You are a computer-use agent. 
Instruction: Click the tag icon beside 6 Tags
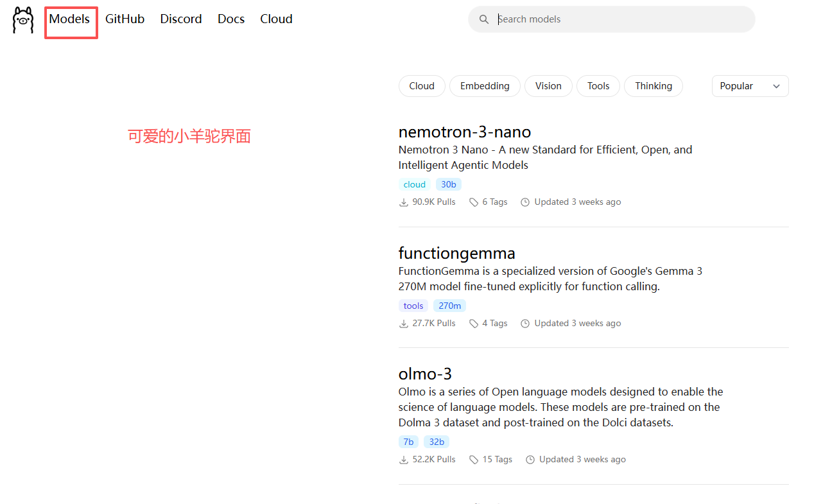474,202
